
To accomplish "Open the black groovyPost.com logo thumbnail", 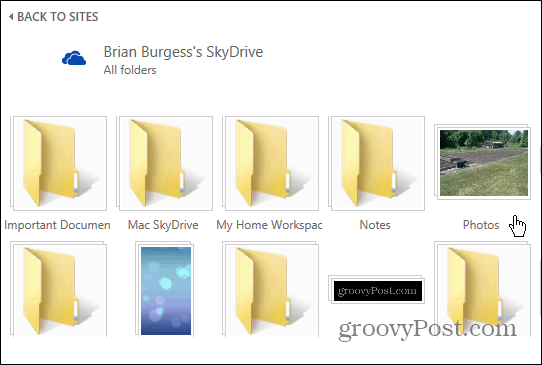I will click(x=377, y=290).
